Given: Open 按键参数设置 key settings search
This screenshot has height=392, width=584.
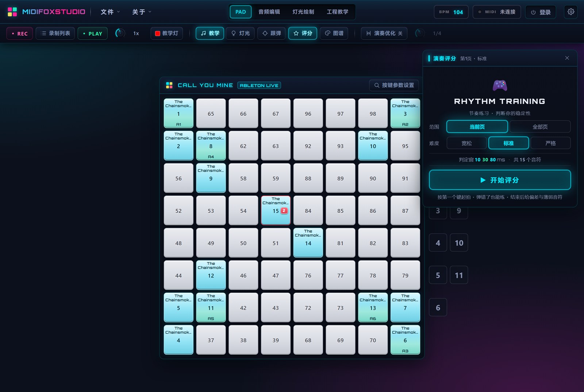Looking at the screenshot, I should click(x=394, y=85).
